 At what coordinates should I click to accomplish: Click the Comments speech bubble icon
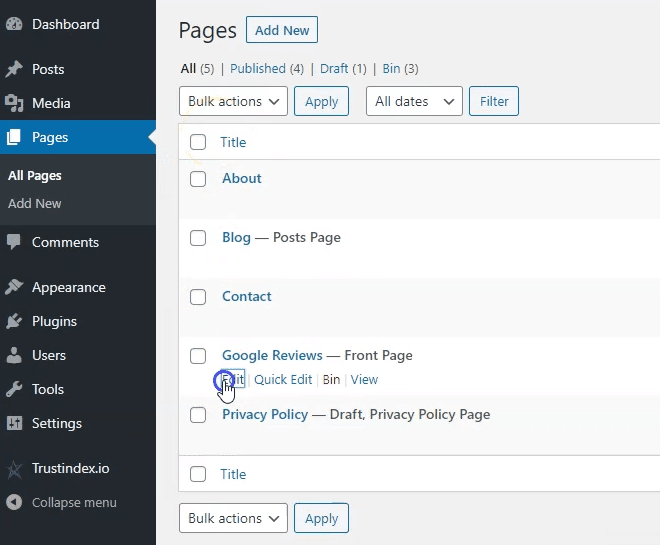(14, 242)
